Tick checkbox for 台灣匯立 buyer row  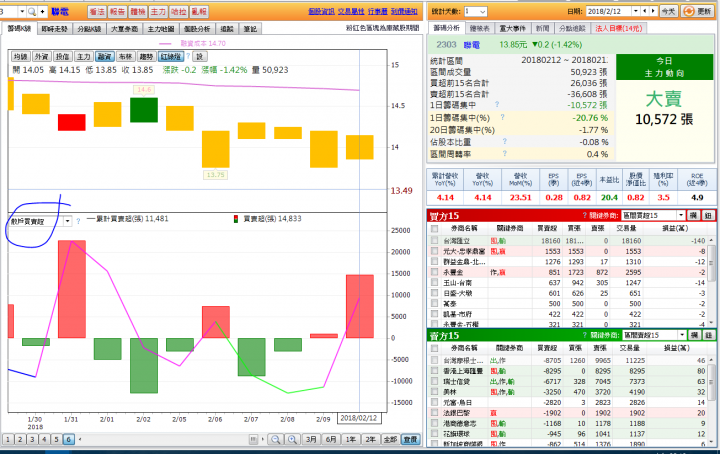pos(434,240)
